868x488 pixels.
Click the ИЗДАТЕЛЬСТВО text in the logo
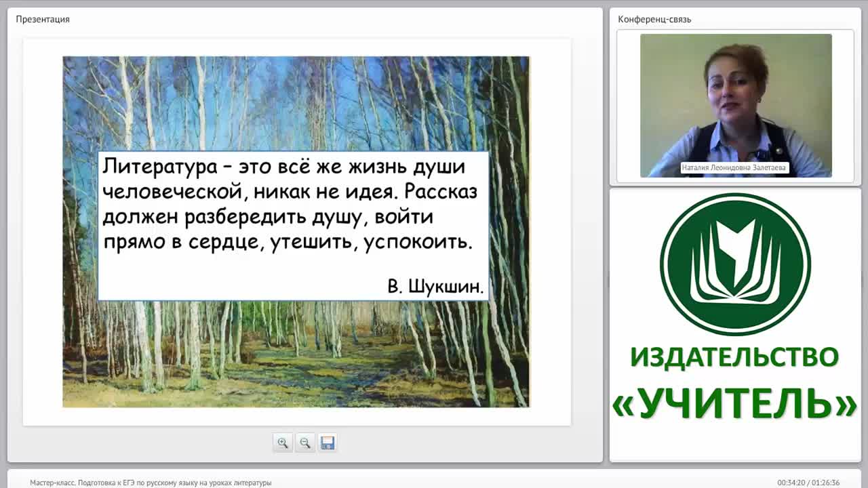[734, 357]
